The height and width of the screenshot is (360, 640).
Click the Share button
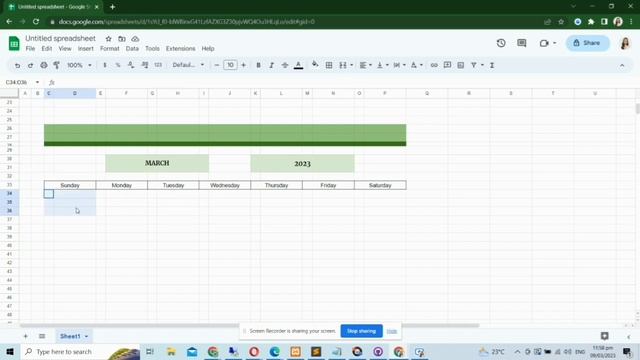pyautogui.click(x=587, y=43)
